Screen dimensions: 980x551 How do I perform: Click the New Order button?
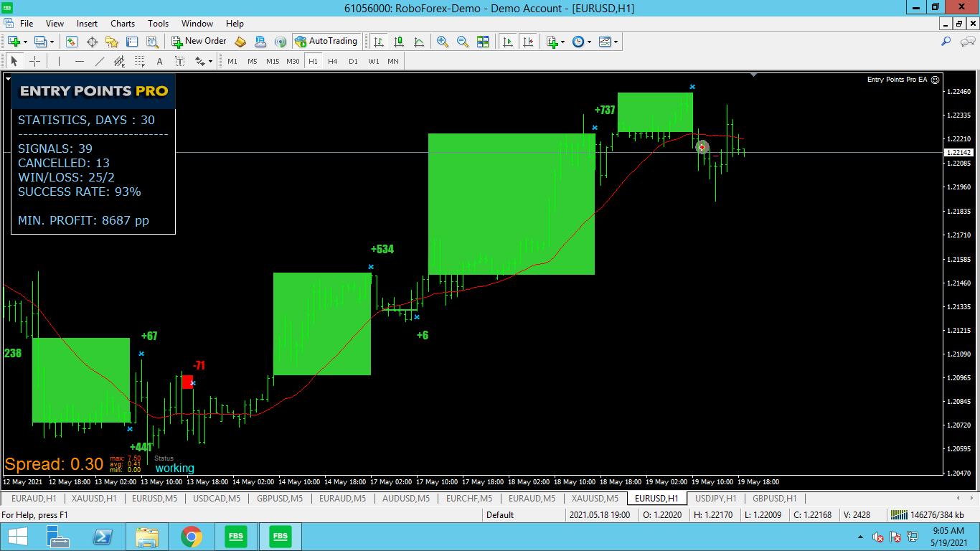(x=199, y=42)
